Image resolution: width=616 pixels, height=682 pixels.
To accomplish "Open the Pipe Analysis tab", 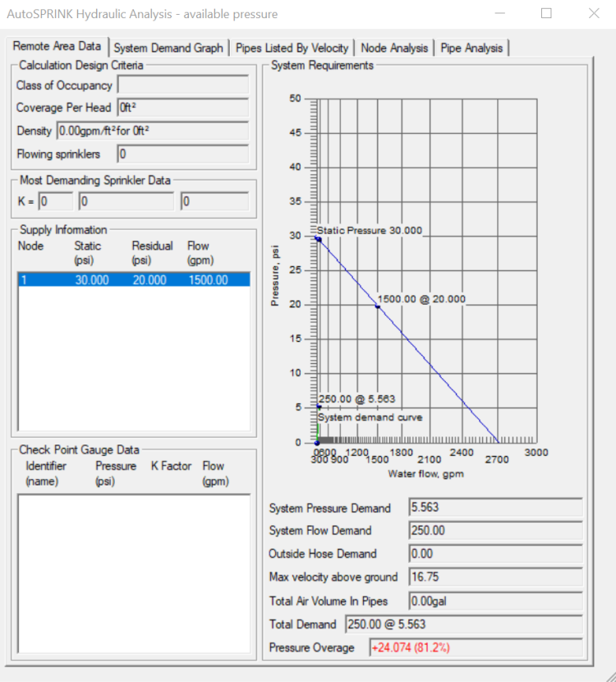I will pos(471,48).
